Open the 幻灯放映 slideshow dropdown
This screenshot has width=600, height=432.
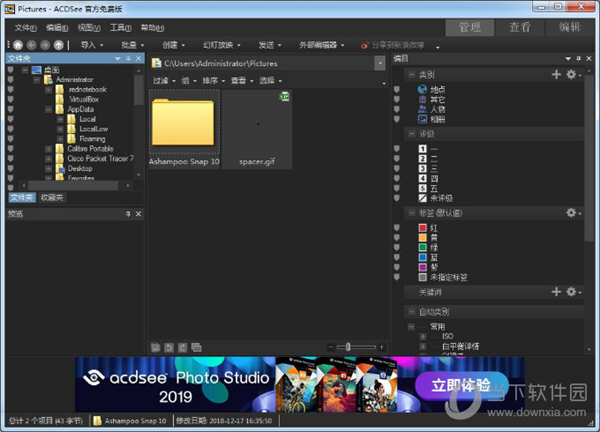[222, 45]
